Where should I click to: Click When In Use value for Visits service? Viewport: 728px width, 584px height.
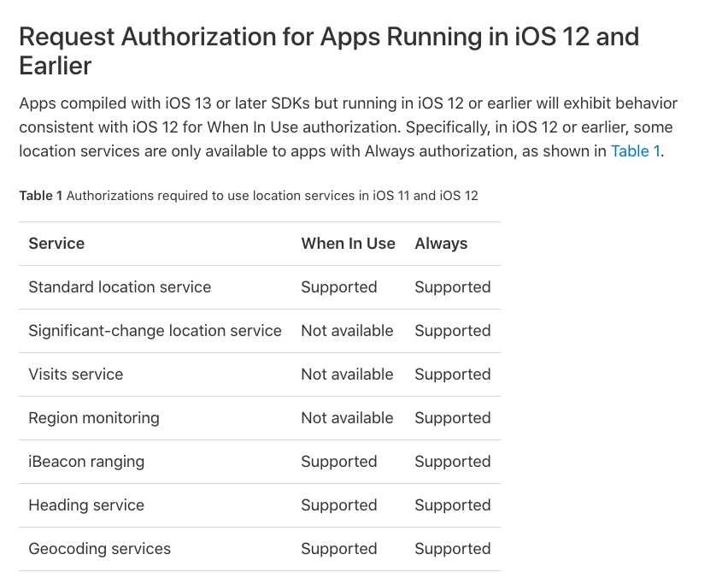pos(347,375)
